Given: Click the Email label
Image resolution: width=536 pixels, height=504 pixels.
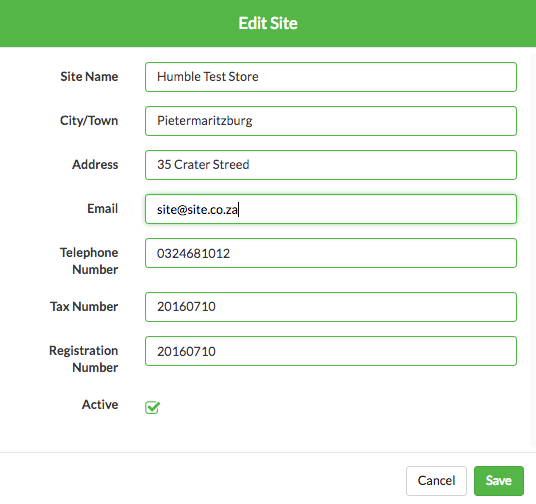Looking at the screenshot, I should click(x=103, y=209).
